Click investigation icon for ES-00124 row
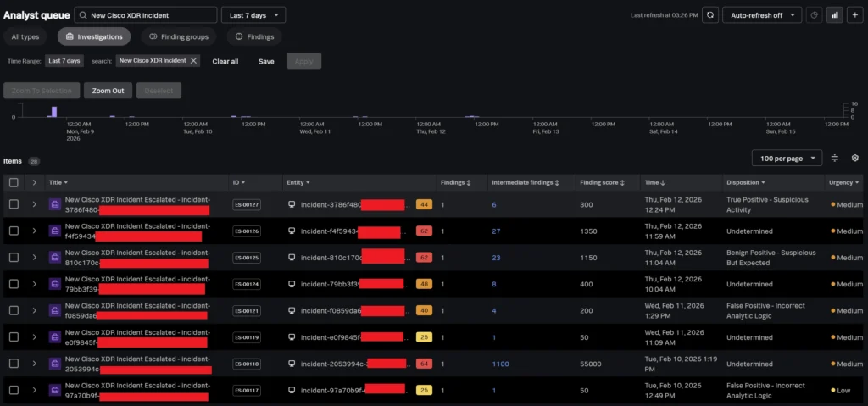 [54, 284]
